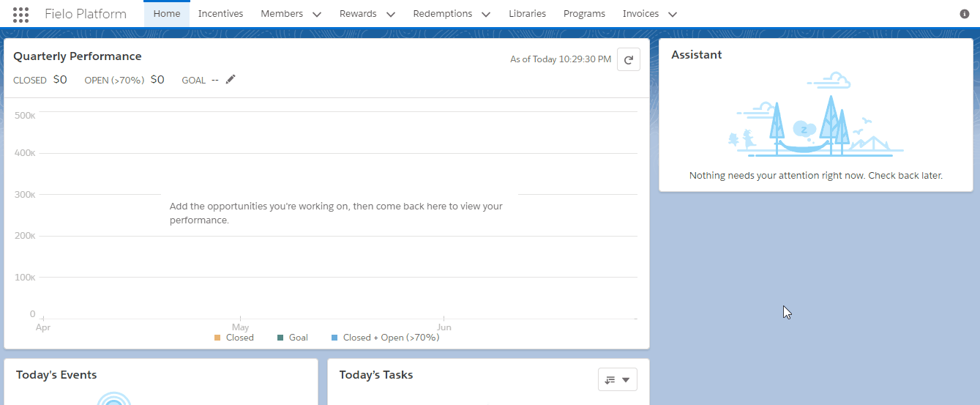Click the GOAL label text

193,80
